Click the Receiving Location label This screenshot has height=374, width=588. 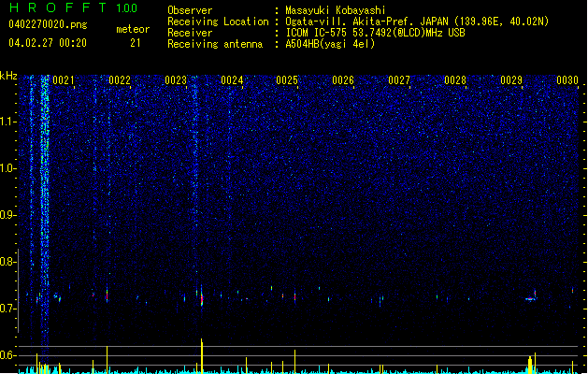click(x=218, y=22)
